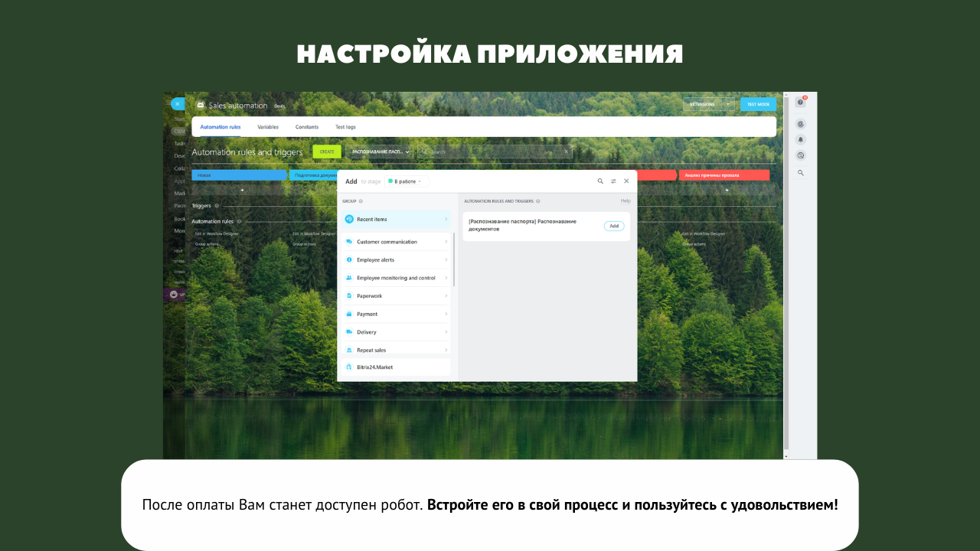Click the Repeat sales icon

349,350
